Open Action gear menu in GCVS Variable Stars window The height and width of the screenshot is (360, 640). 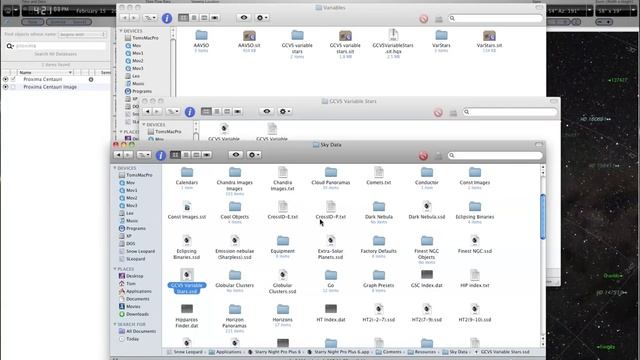[x=284, y=111]
